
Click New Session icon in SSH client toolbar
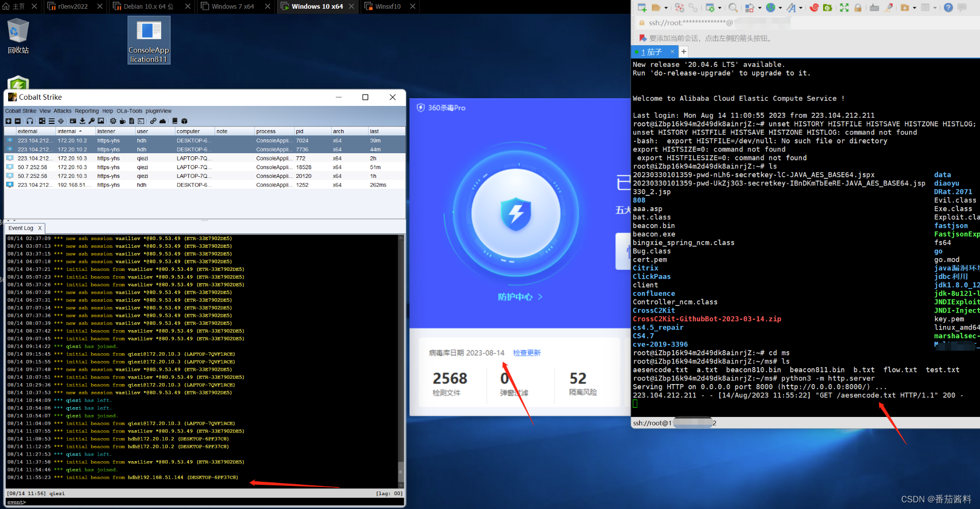[x=642, y=8]
